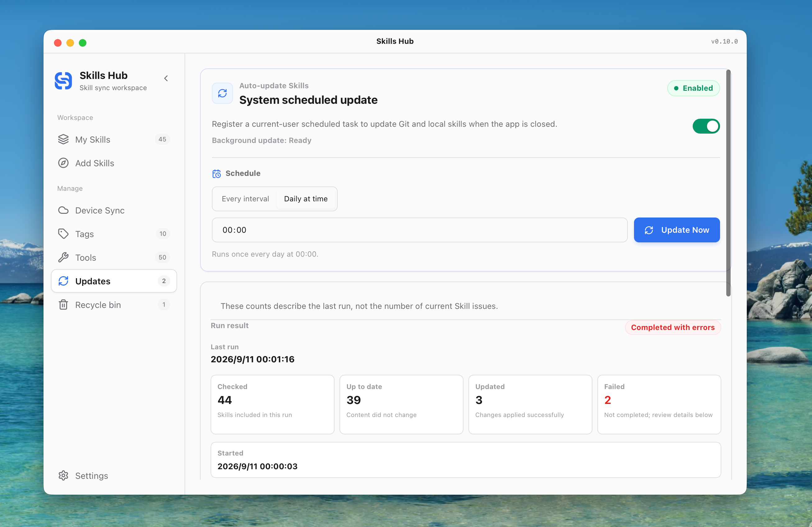Click the Settings gear icon
This screenshot has width=812, height=527.
click(63, 475)
